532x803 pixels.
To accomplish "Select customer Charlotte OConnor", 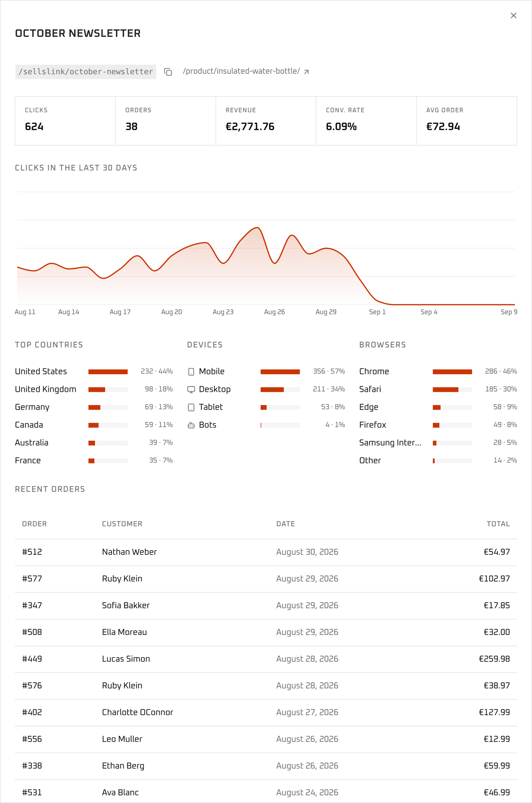I will pyautogui.click(x=138, y=712).
